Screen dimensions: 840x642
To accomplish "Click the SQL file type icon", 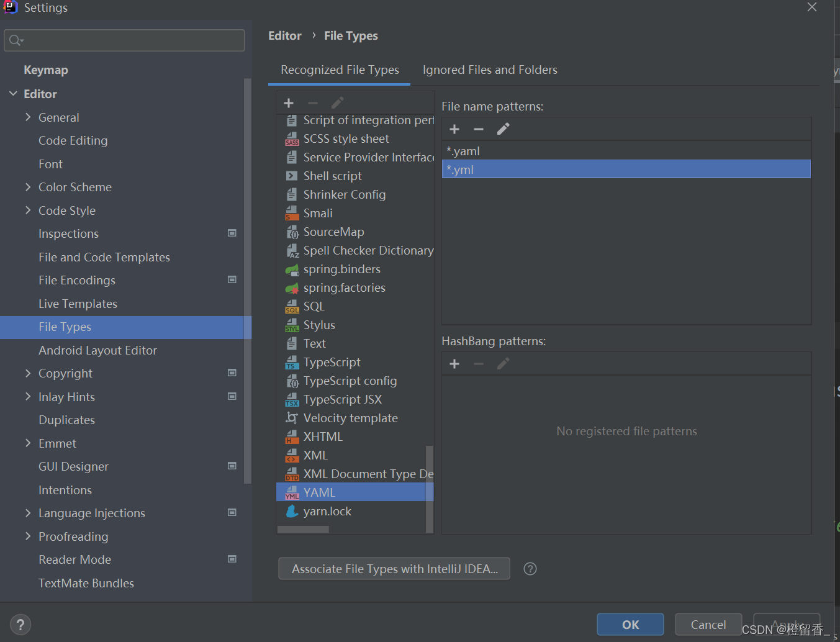I will tap(292, 307).
